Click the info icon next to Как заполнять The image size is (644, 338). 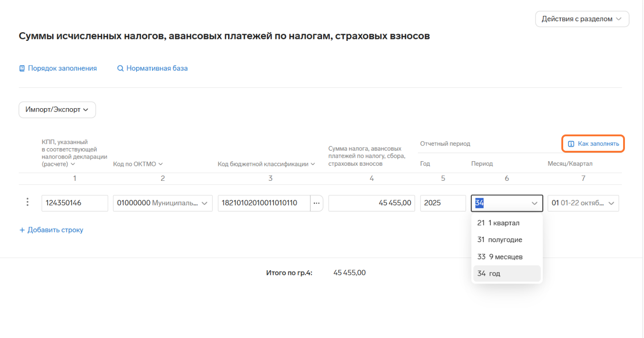pos(571,144)
